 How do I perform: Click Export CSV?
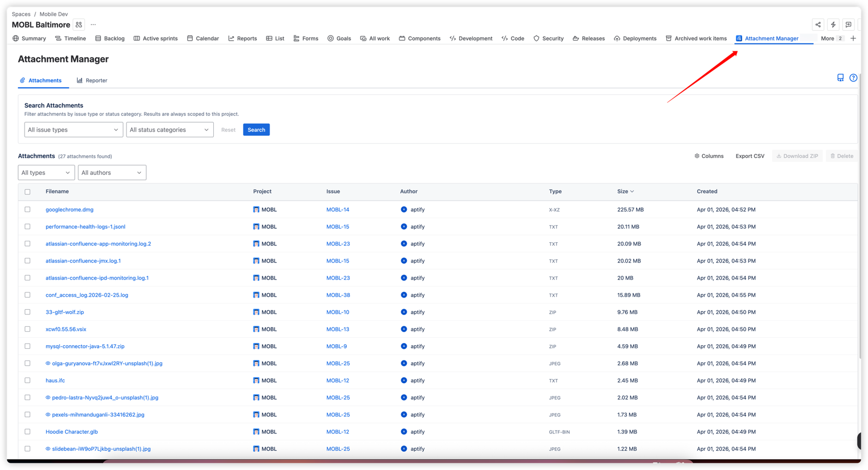(750, 156)
